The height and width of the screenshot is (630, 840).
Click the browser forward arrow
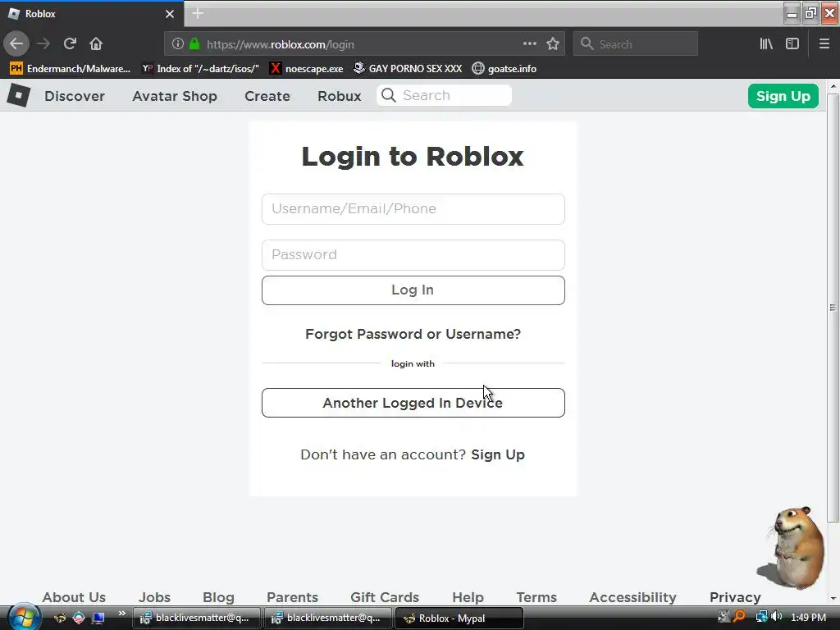(x=43, y=43)
